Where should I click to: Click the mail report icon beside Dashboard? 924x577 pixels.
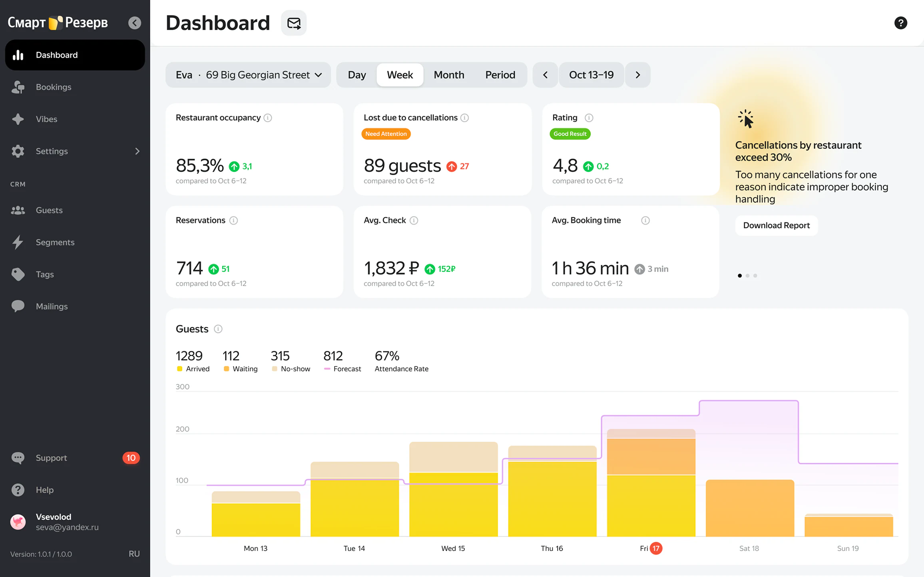294,23
